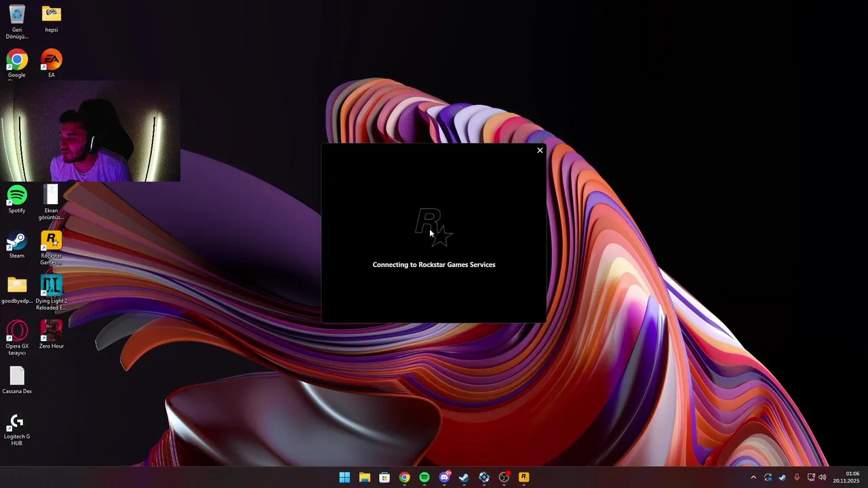Click the webcam overlay thumbnail
This screenshot has width=868, height=488.
coord(90,131)
